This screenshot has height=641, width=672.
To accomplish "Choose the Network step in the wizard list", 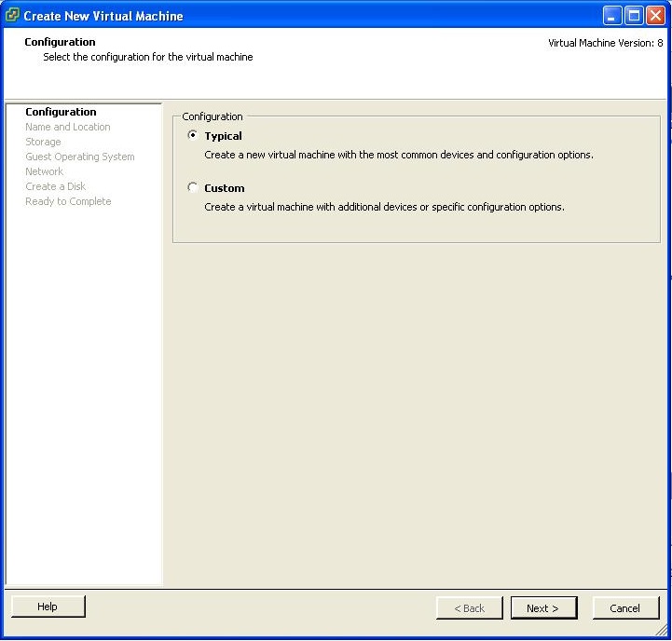I will (44, 171).
